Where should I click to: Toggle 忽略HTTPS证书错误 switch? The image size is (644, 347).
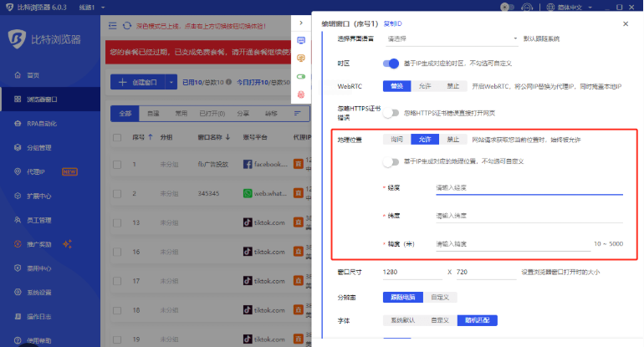click(x=391, y=113)
